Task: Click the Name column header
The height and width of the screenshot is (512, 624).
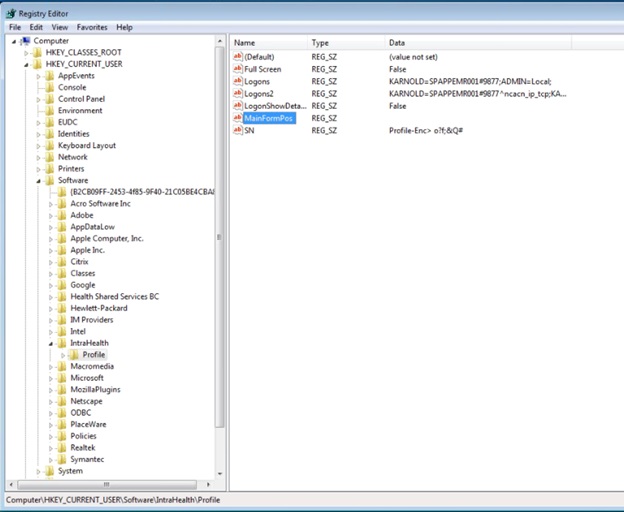Action: 245,43
